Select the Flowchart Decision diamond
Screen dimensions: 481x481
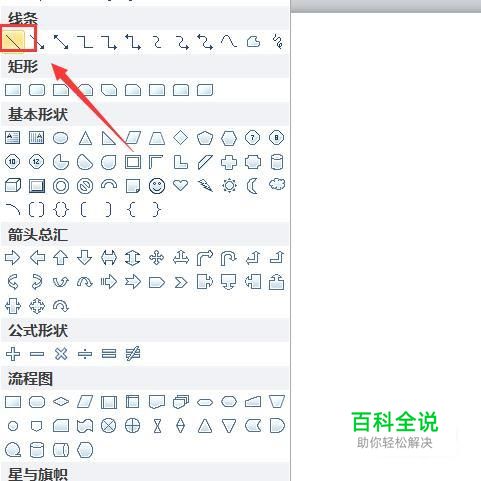[x=61, y=402]
